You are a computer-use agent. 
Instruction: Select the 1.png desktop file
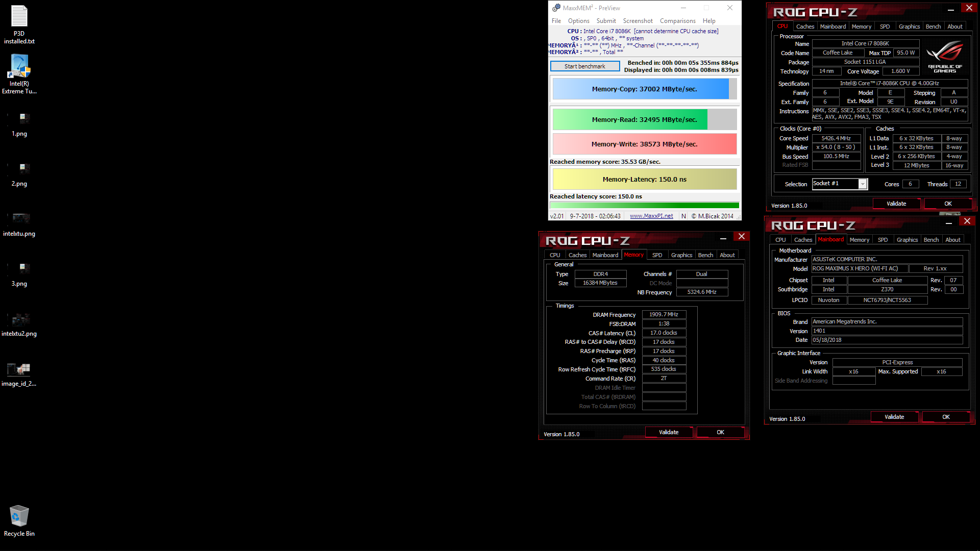click(19, 125)
